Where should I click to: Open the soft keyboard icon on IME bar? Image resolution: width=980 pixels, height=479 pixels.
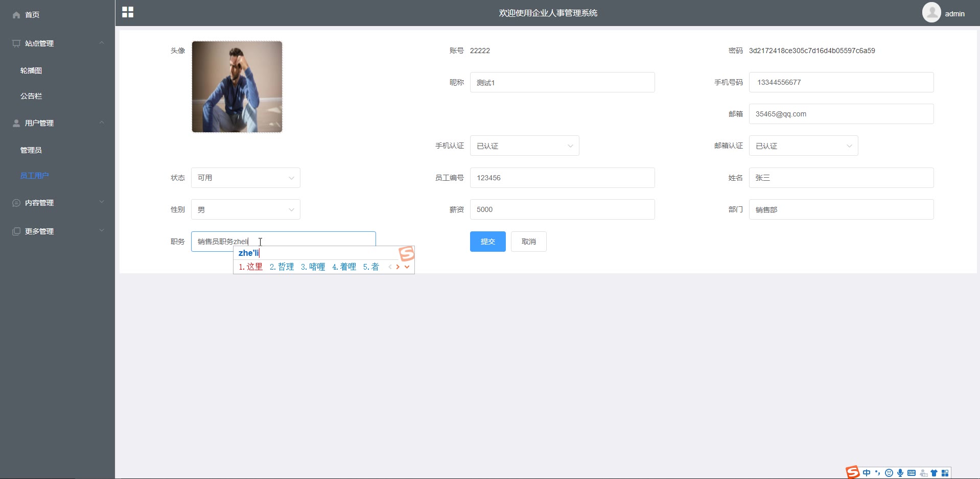(912, 473)
